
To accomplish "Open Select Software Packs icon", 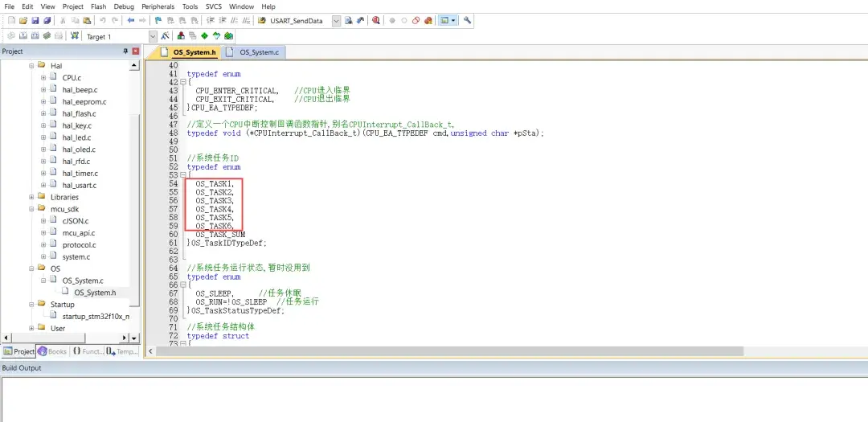I will pyautogui.click(x=216, y=36).
